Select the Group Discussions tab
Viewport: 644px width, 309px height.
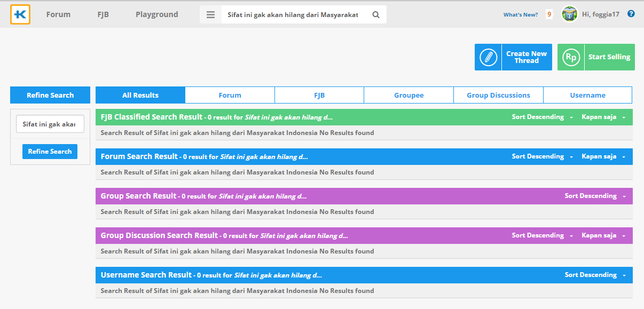(498, 95)
